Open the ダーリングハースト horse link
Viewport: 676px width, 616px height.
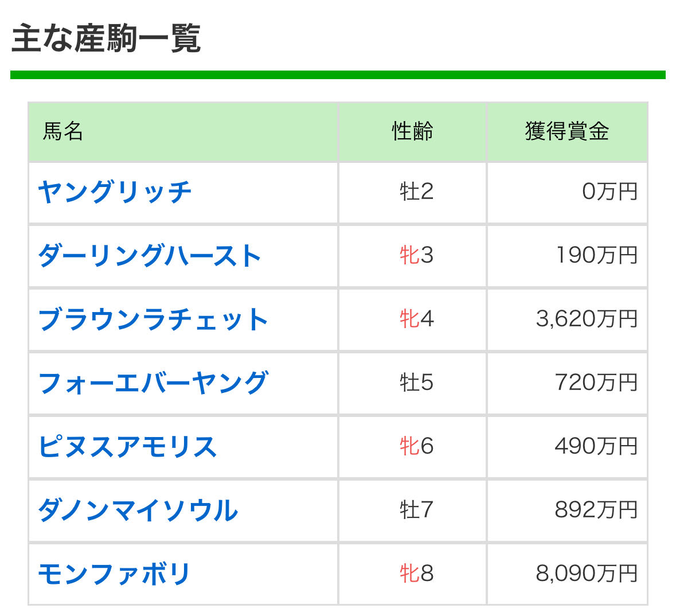click(x=150, y=256)
